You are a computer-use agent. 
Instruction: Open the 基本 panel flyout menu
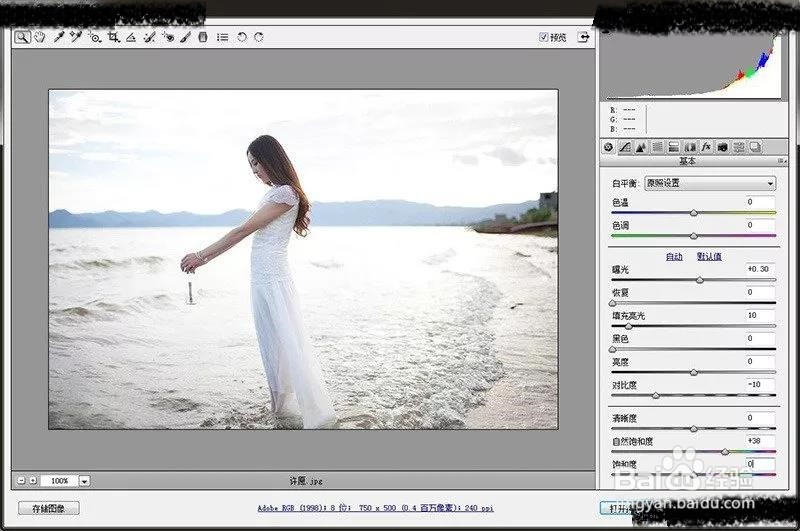point(782,161)
